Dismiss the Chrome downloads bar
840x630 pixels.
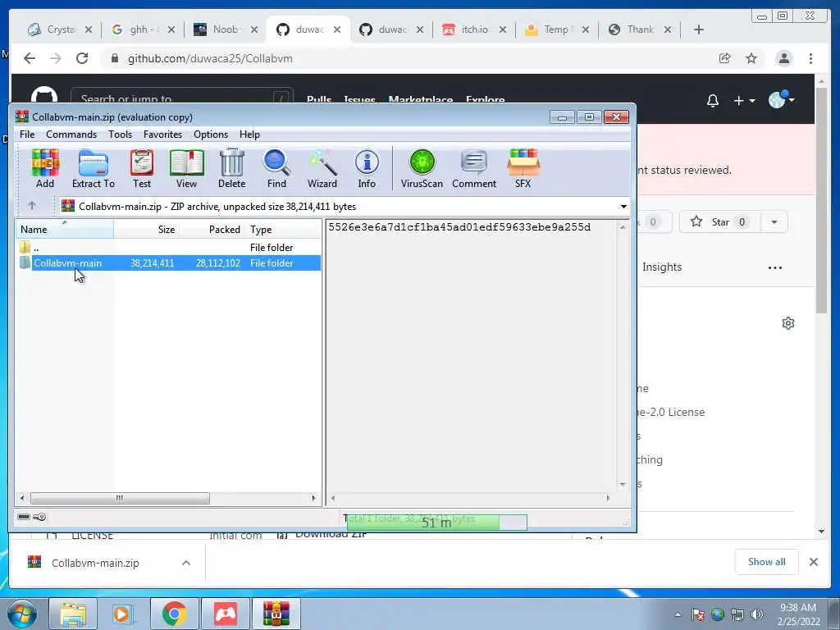tap(813, 561)
